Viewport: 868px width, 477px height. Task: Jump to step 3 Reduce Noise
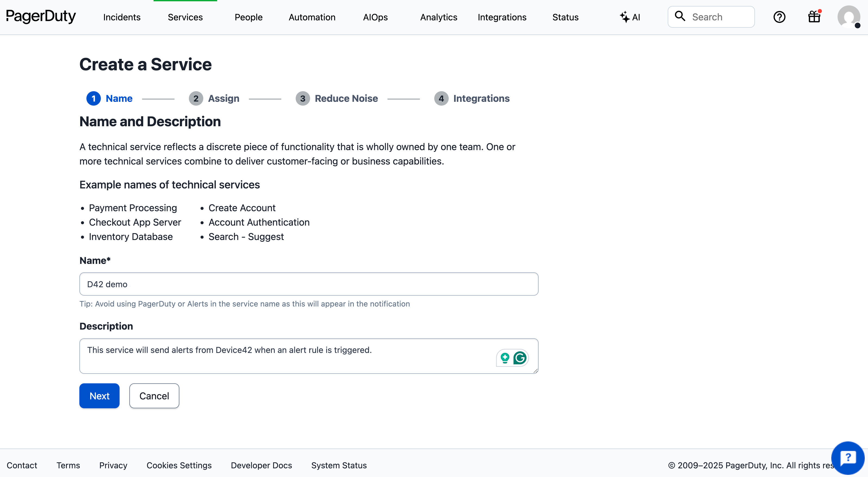337,98
